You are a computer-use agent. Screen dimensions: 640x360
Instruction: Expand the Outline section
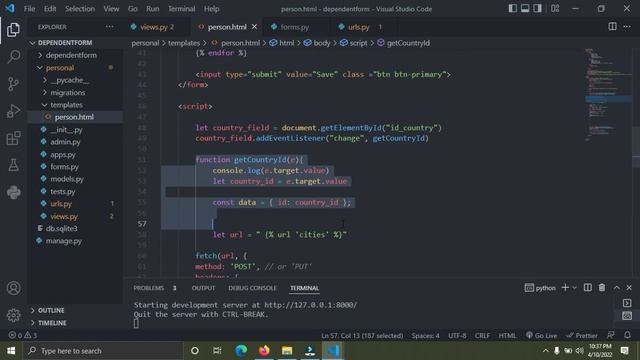(x=51, y=310)
